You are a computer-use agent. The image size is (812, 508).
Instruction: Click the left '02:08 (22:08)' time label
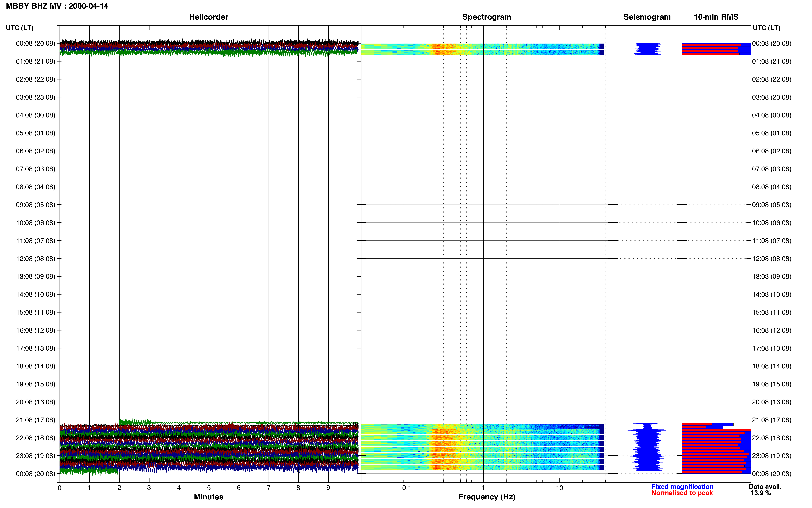pos(36,79)
